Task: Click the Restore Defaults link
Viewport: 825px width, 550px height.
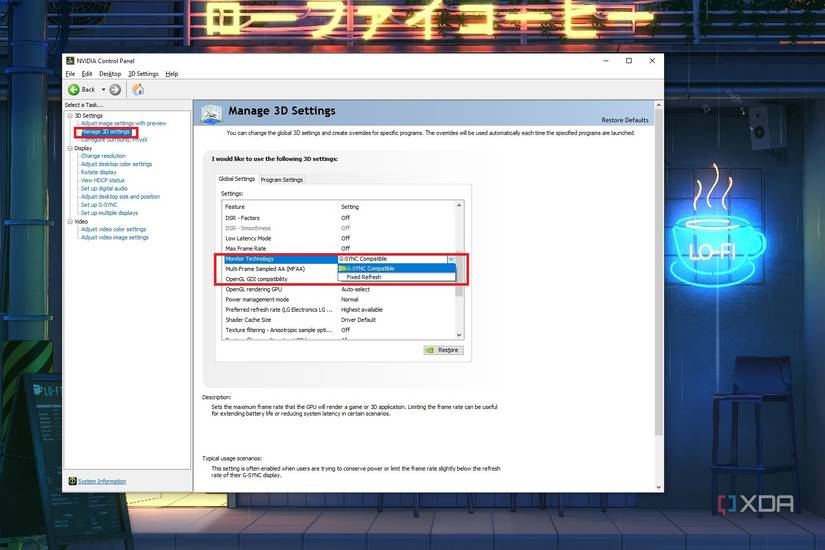Action: point(625,120)
